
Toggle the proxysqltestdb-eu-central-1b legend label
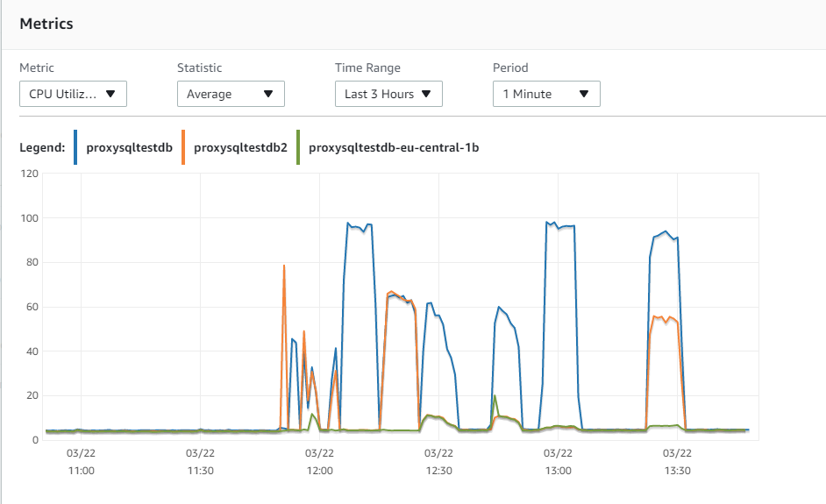[394, 147]
